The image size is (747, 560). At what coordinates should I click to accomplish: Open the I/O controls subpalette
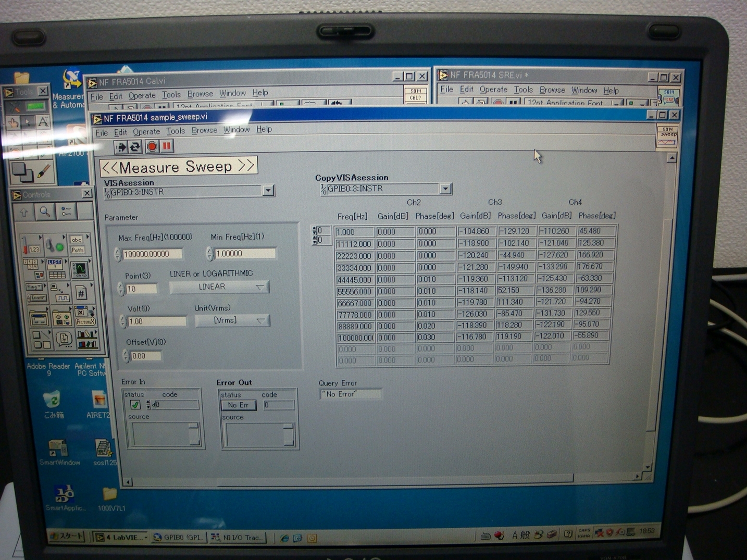[59, 293]
